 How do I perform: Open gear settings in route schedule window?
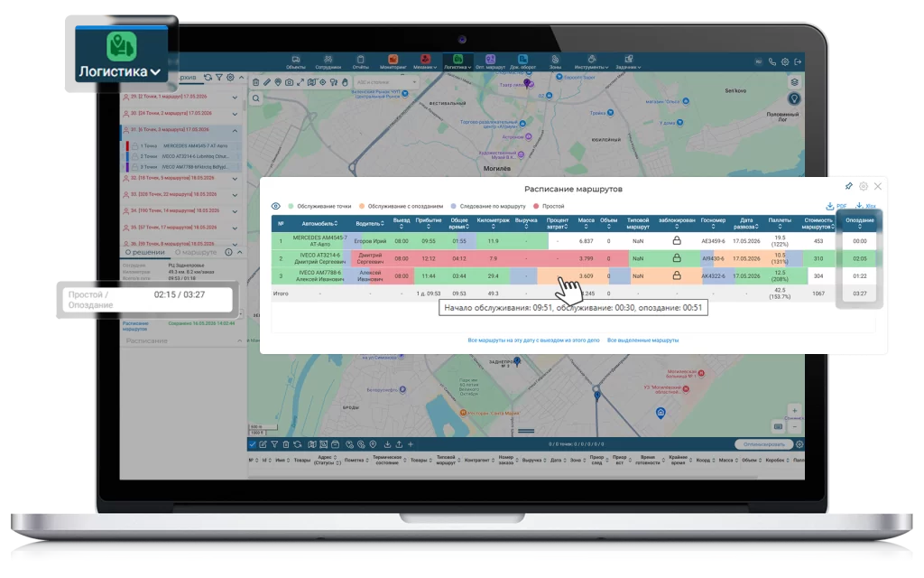point(864,186)
